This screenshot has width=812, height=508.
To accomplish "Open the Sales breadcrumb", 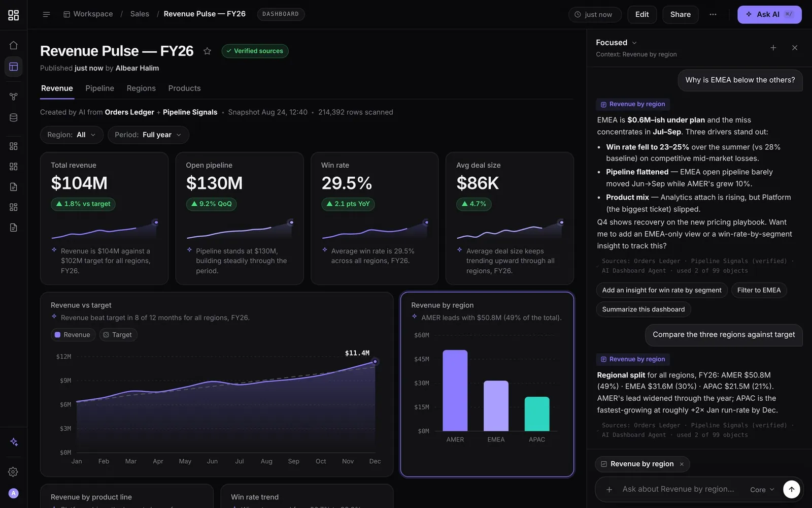I will pyautogui.click(x=140, y=14).
